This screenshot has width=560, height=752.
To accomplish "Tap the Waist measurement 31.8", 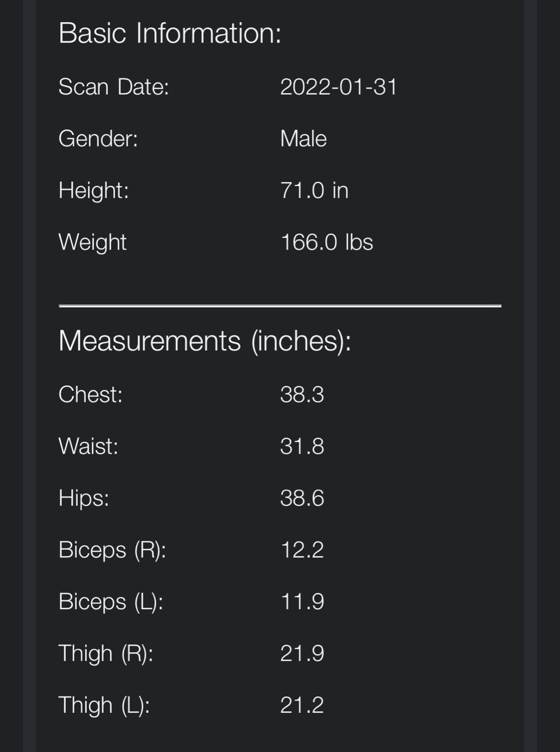I will point(302,446).
